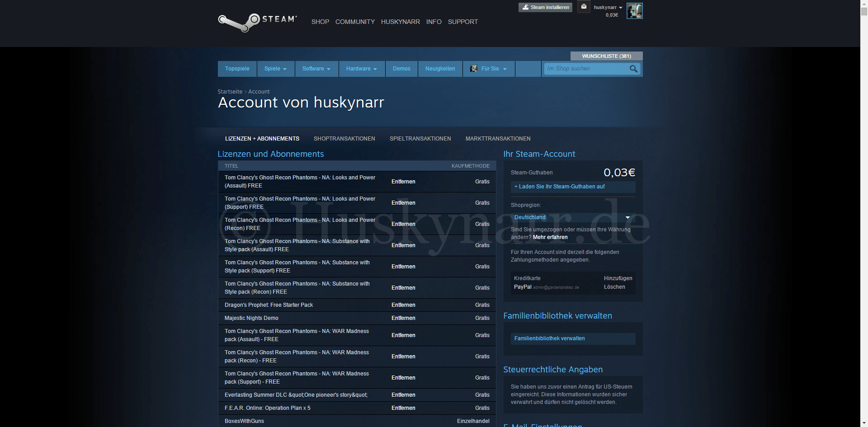This screenshot has height=427, width=868.
Task: Remove Looks and Power (Assault) FREE license
Action: (x=403, y=182)
